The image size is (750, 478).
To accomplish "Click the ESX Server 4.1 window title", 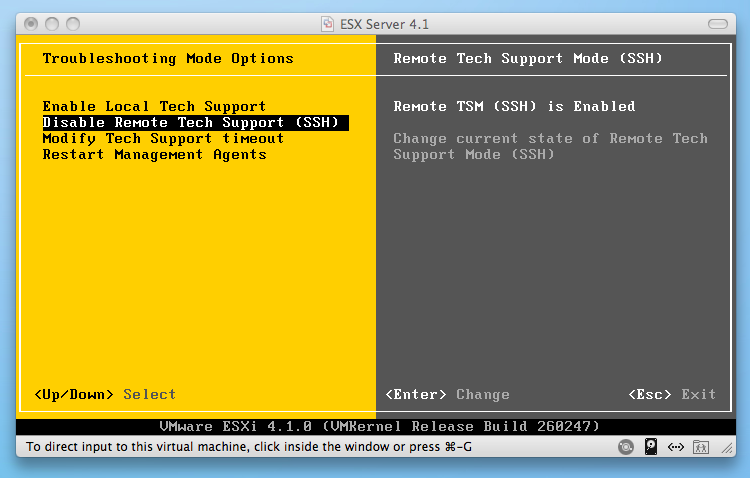I will (384, 24).
